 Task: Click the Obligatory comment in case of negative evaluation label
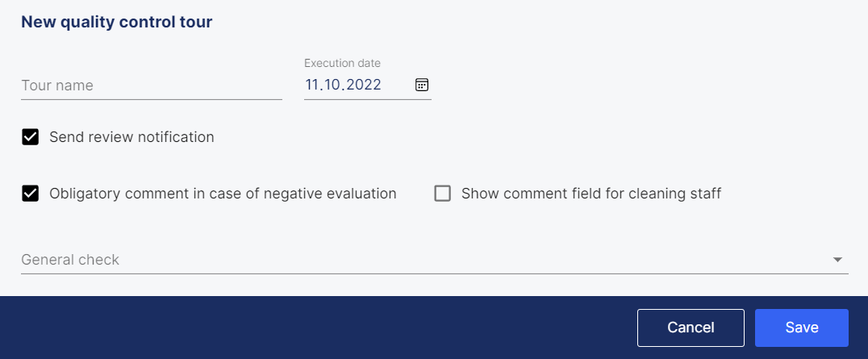pos(223,194)
